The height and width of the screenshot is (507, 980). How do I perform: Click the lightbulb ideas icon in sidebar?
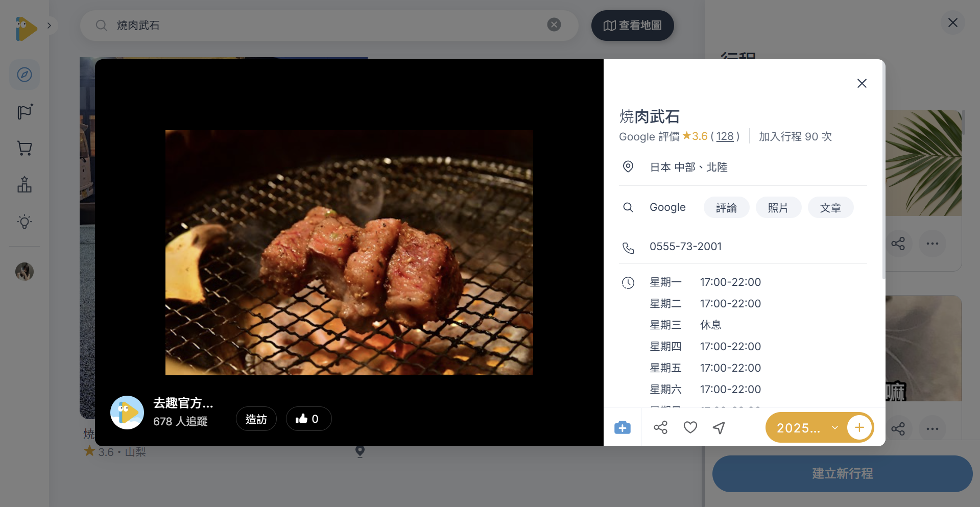pyautogui.click(x=24, y=222)
